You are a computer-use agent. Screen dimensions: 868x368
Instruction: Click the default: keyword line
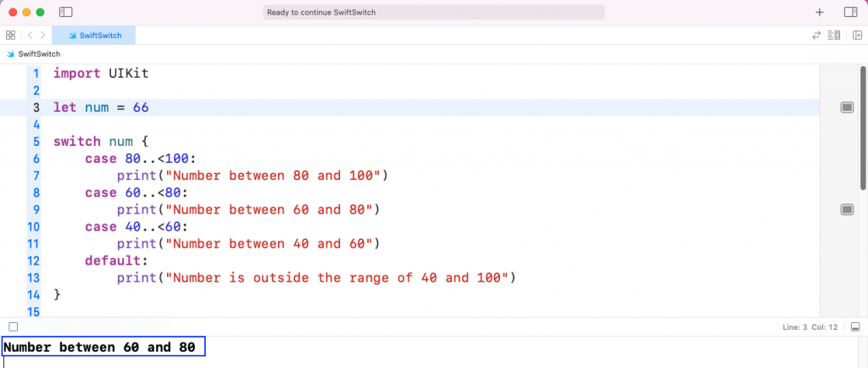coord(117,260)
